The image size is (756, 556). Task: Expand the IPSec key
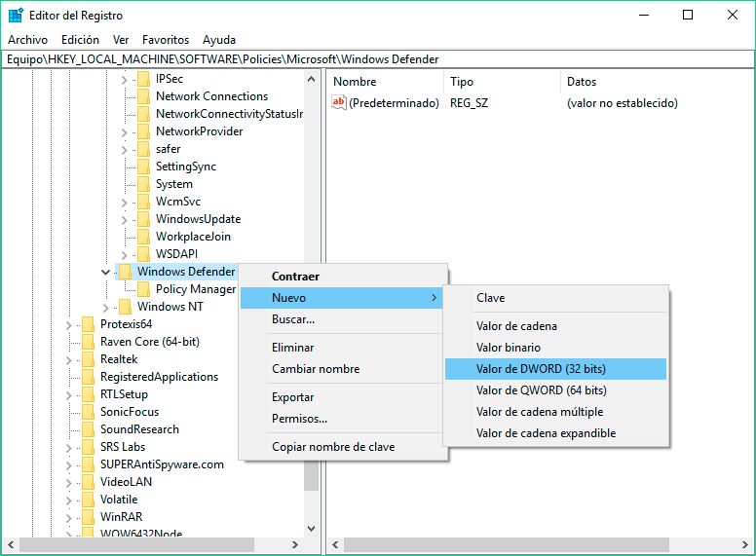(x=124, y=80)
